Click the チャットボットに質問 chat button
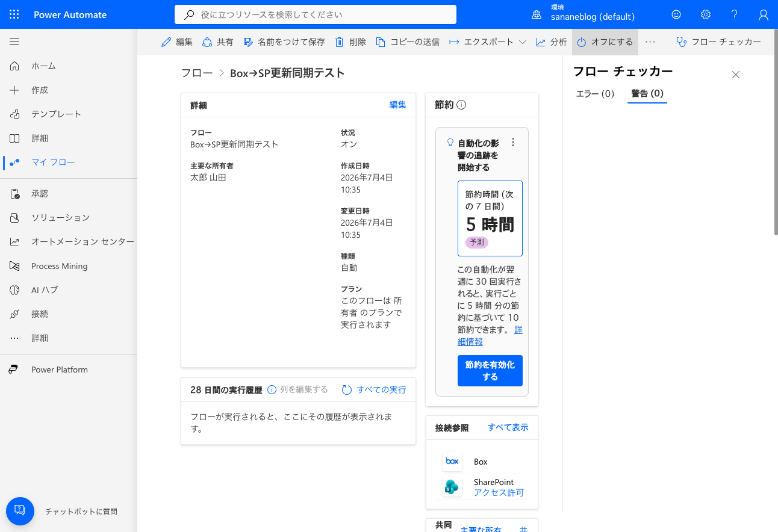The height and width of the screenshot is (532, 778). point(20,511)
